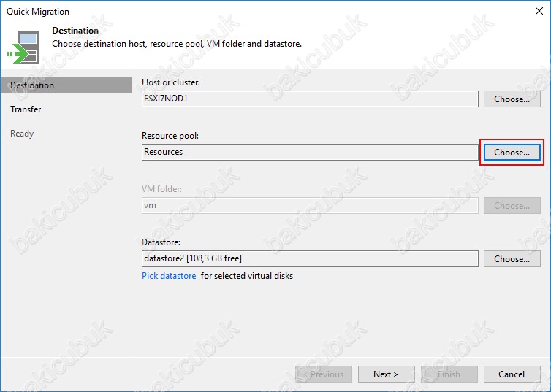This screenshot has height=392, width=551.
Task: Click the 'Datastore:' label
Action: pos(161,242)
